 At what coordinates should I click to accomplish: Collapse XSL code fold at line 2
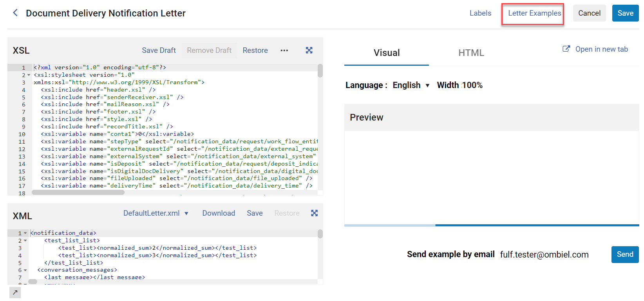click(29, 75)
